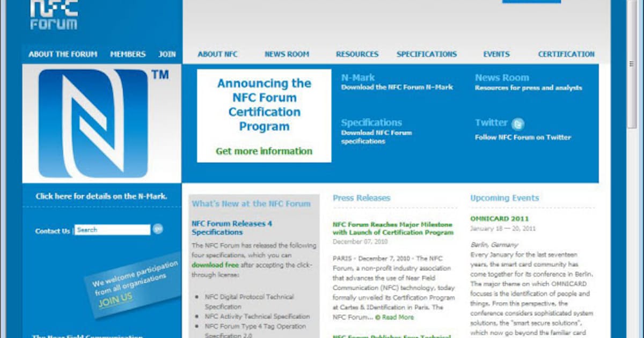Open the Specifications navigation menu
This screenshot has width=644, height=338.
point(427,54)
